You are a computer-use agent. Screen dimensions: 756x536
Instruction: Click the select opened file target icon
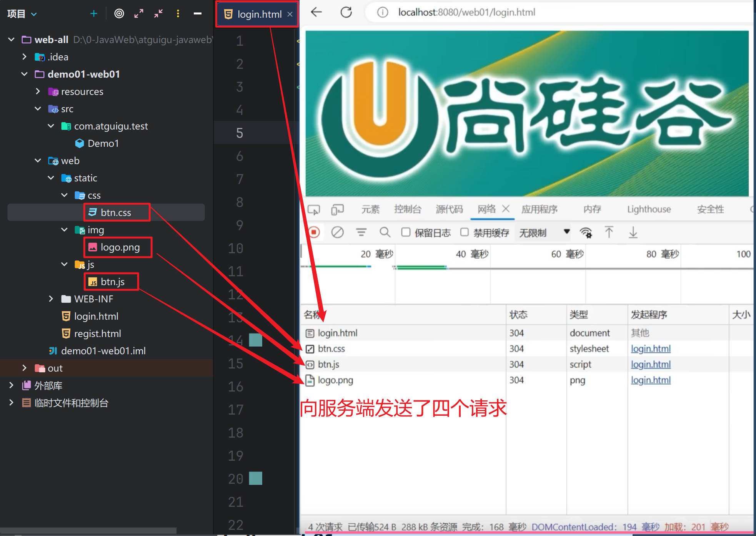pyautogui.click(x=119, y=14)
